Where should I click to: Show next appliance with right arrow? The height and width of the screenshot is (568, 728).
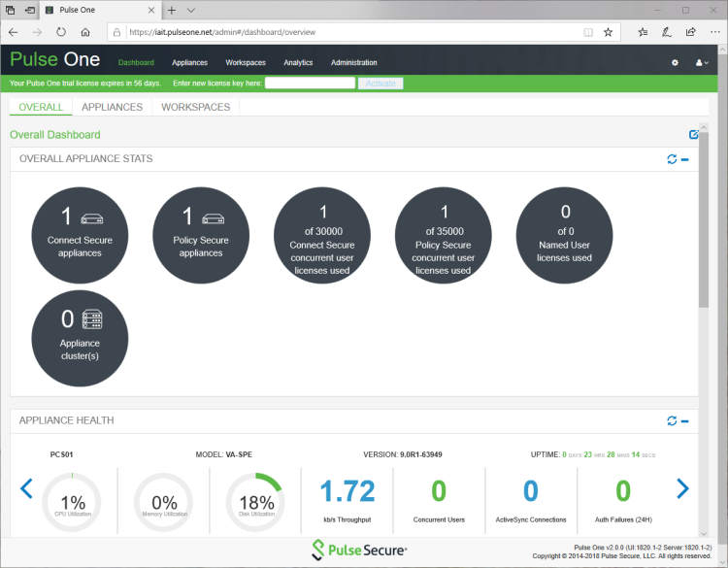682,488
